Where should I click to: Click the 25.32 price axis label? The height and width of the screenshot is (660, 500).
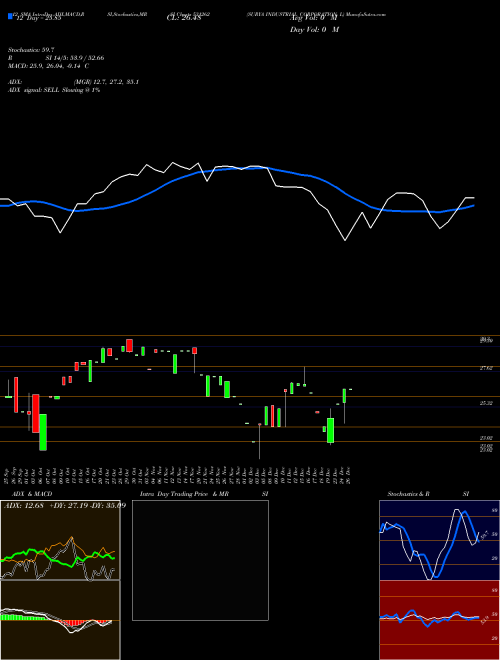(x=486, y=403)
